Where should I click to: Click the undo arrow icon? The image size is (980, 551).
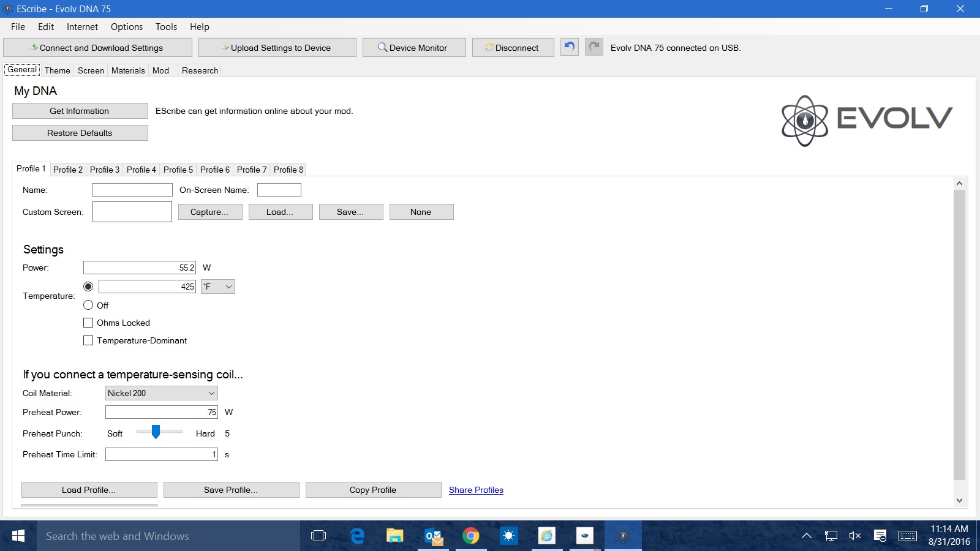coord(570,47)
